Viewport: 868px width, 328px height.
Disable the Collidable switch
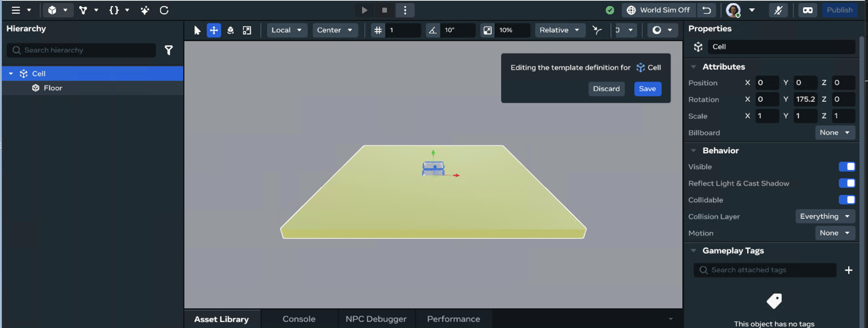coord(846,200)
